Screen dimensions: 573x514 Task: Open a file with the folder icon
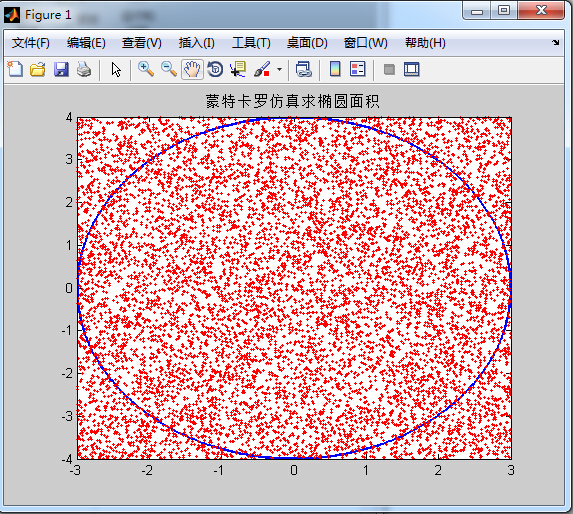pos(38,69)
